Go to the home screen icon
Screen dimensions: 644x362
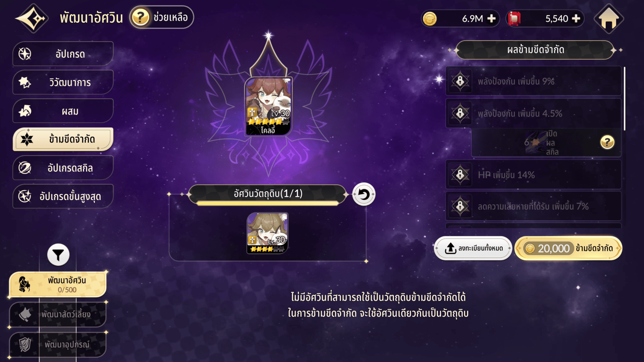[x=609, y=19]
